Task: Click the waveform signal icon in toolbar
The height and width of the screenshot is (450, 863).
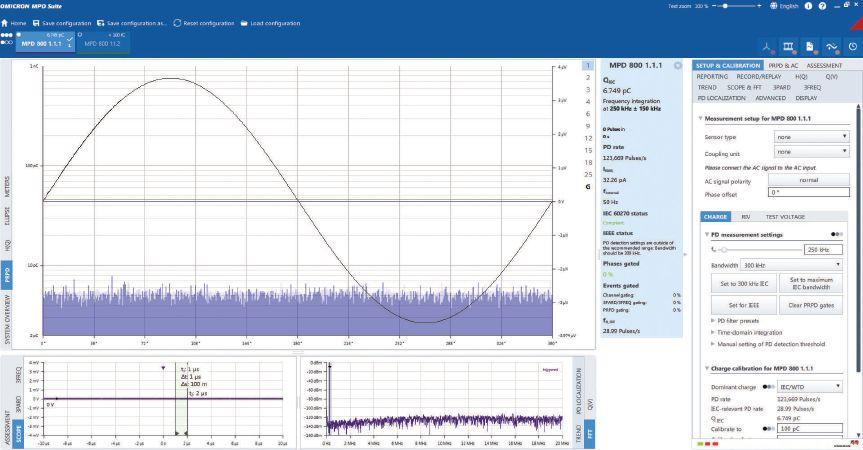Action: click(x=832, y=47)
